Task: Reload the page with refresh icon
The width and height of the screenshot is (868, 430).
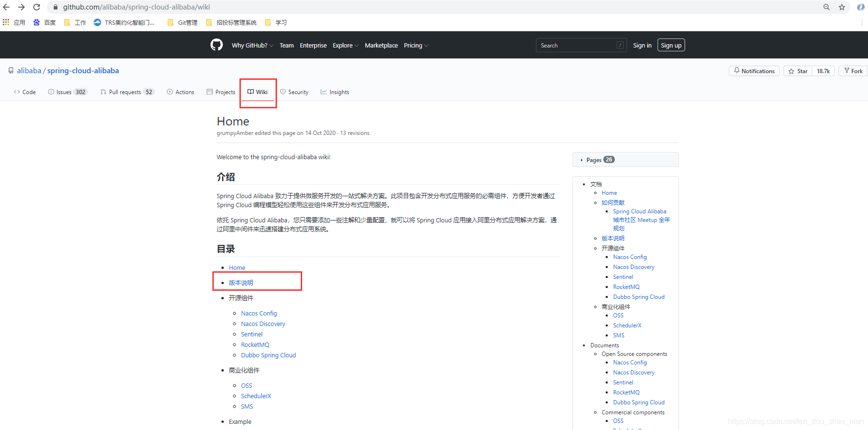Action: click(x=37, y=7)
